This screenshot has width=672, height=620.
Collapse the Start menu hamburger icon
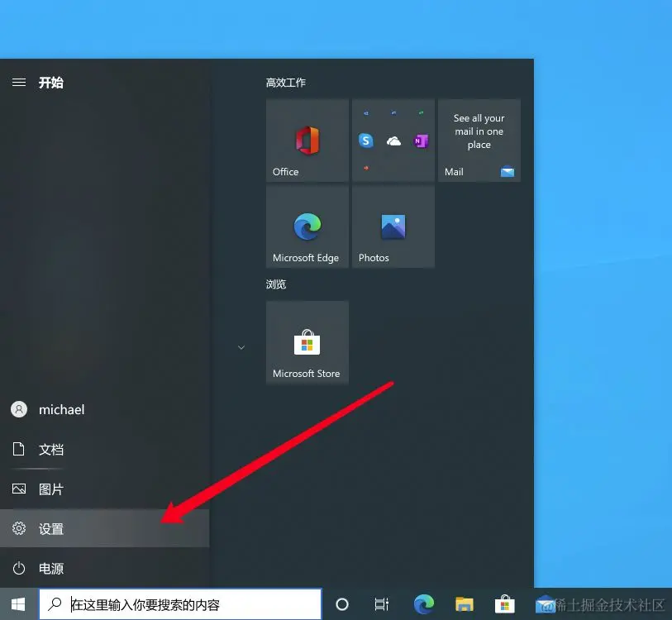pyautogui.click(x=19, y=82)
